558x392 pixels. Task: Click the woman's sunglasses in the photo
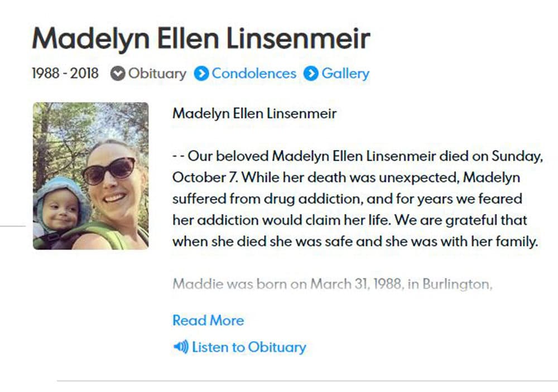(x=109, y=170)
